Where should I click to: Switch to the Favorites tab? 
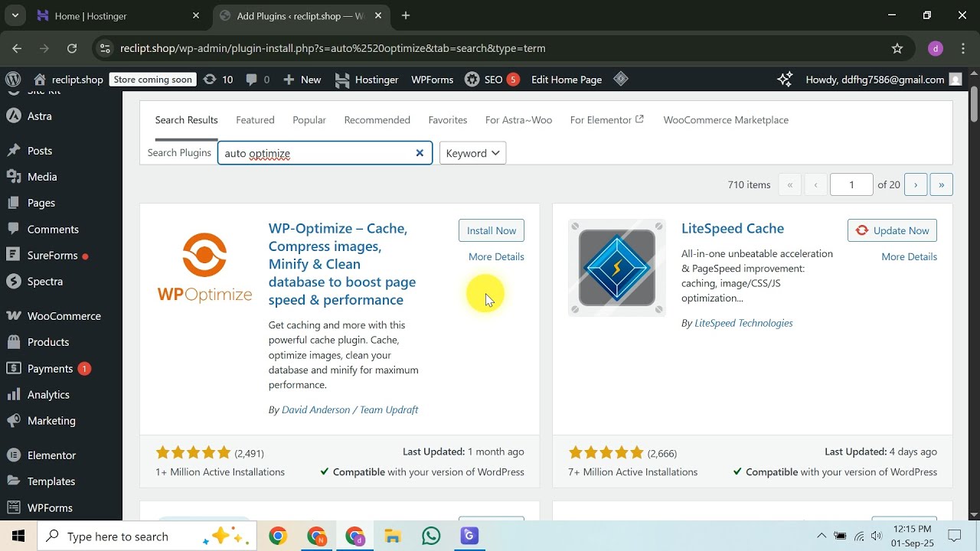tap(448, 120)
